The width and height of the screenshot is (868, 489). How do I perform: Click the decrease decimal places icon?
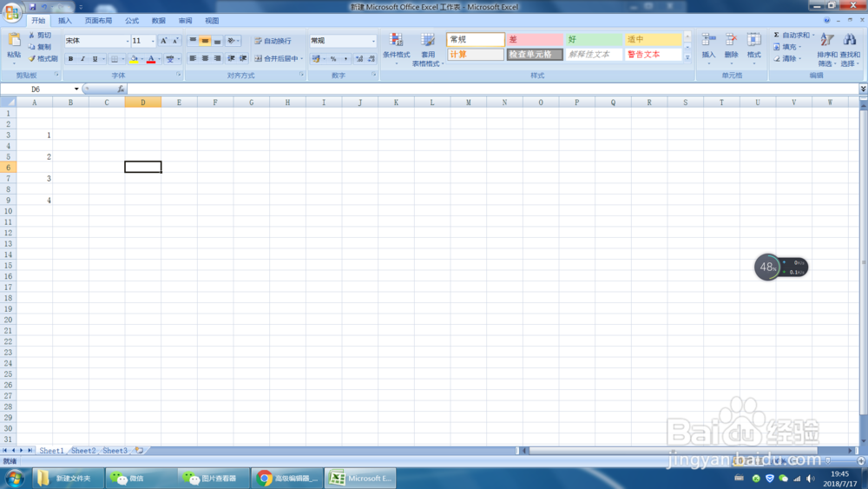(372, 59)
